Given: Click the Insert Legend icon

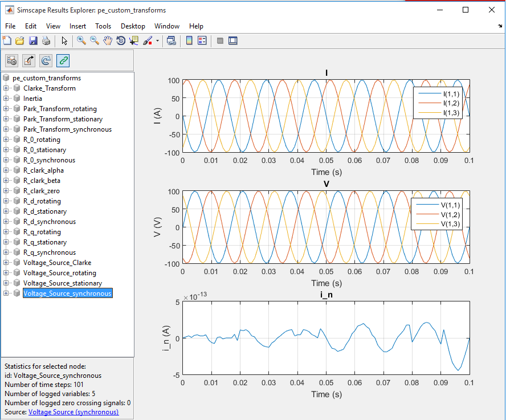Looking at the screenshot, I should point(202,40).
